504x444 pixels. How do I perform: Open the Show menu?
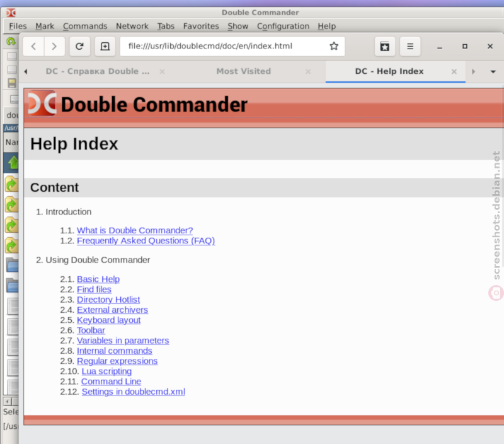pyautogui.click(x=238, y=26)
